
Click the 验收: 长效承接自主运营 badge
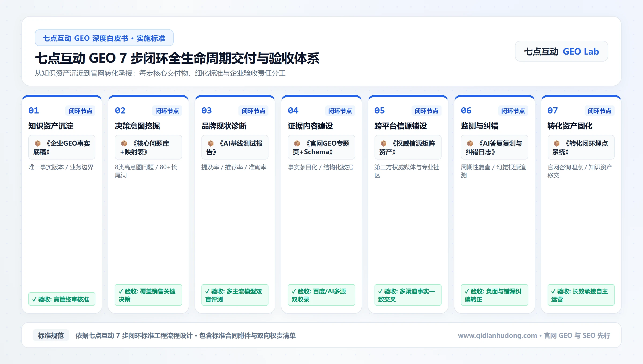point(581,295)
